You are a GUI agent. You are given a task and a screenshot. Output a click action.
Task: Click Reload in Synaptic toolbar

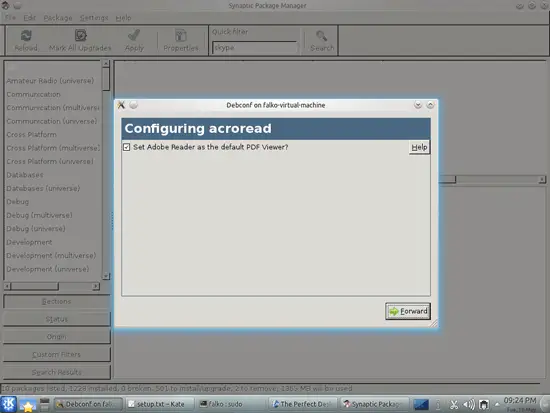tap(26, 40)
